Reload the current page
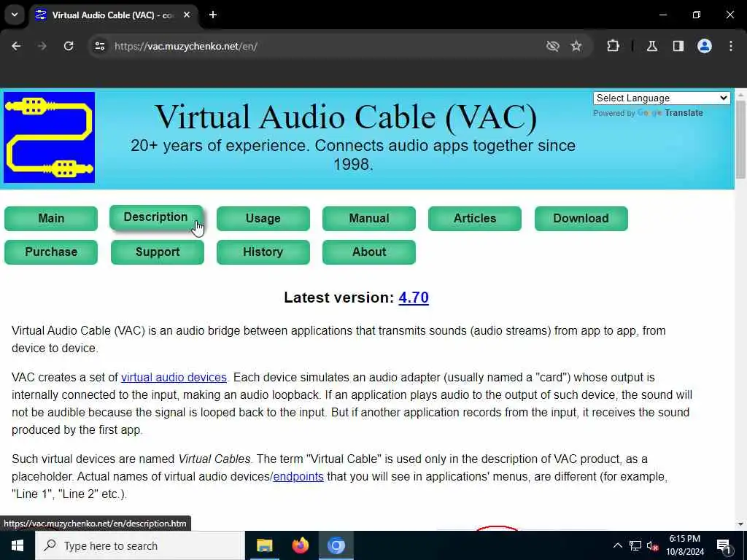 [x=69, y=46]
